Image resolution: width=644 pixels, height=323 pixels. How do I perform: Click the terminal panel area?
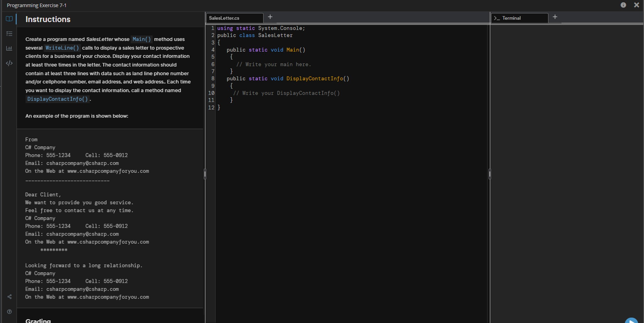(x=567, y=173)
